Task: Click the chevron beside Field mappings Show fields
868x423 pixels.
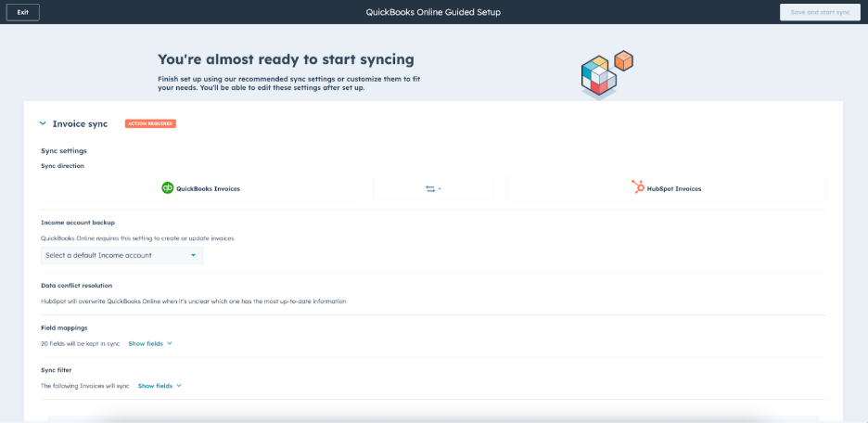Action: click(170, 343)
